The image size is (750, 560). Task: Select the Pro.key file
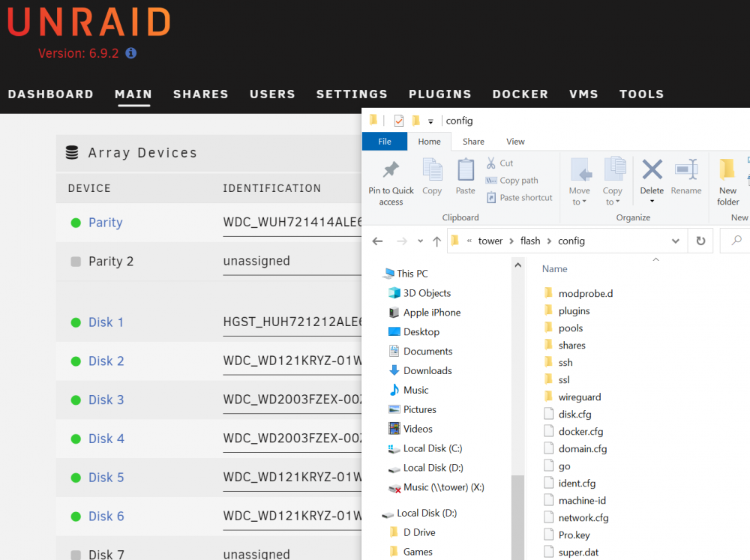[567, 535]
